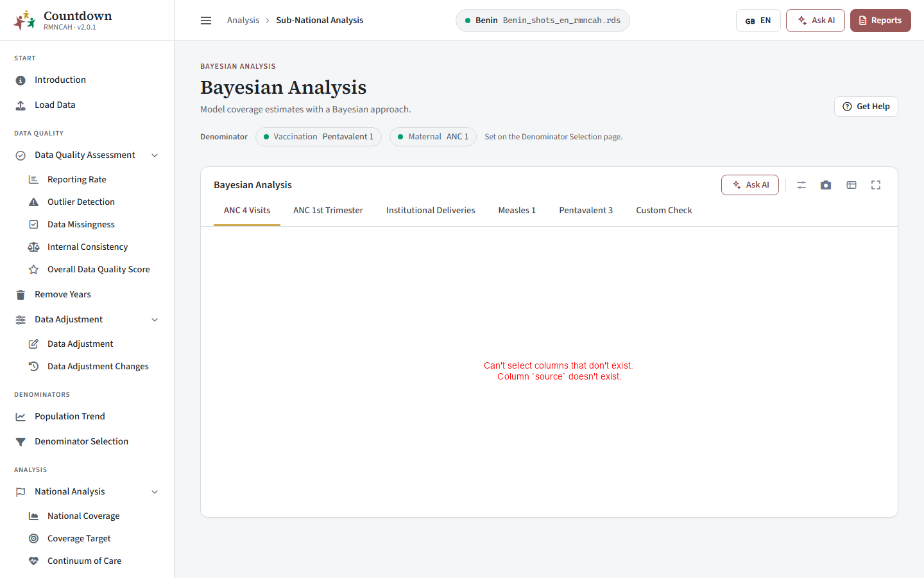Switch to the Institutional Deliveries tab
Image resolution: width=924 pixels, height=578 pixels.
click(431, 211)
